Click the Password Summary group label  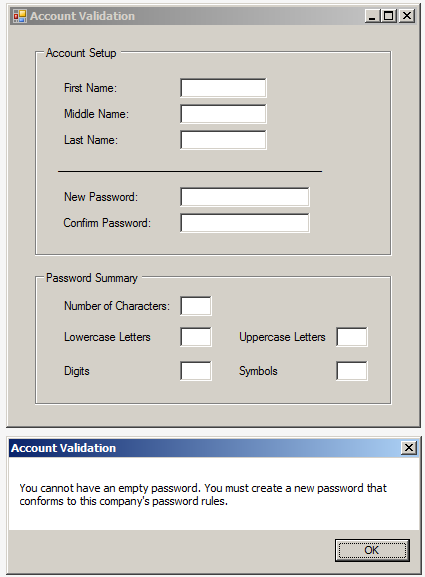[x=92, y=278]
